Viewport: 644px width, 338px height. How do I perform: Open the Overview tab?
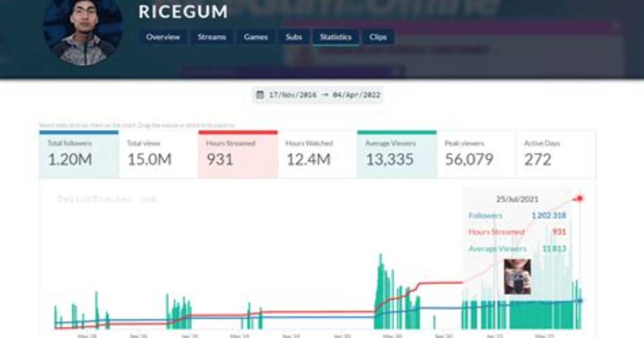[x=163, y=37]
